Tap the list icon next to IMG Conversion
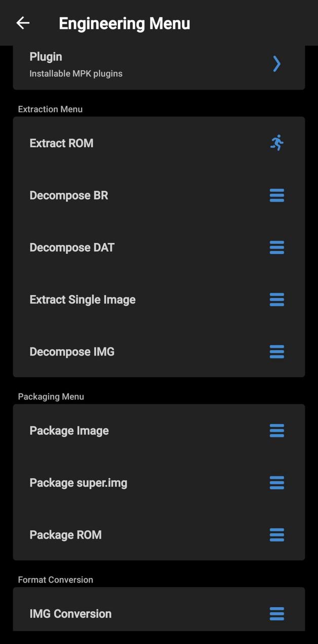The image size is (318, 644). (276, 614)
